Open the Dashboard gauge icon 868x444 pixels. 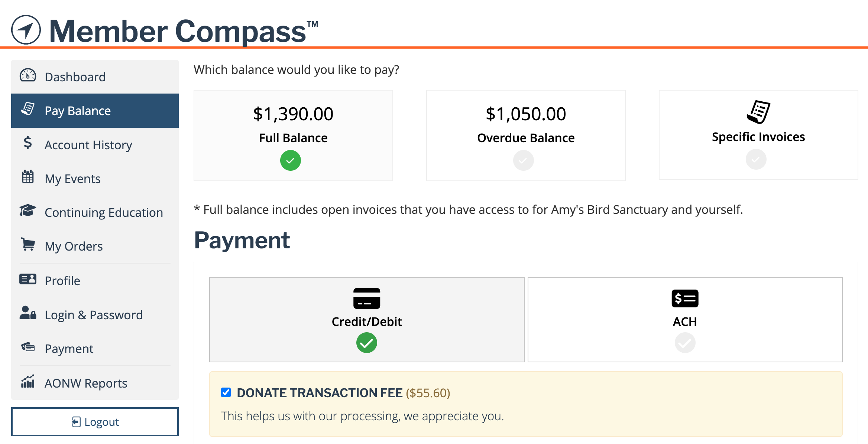point(28,75)
